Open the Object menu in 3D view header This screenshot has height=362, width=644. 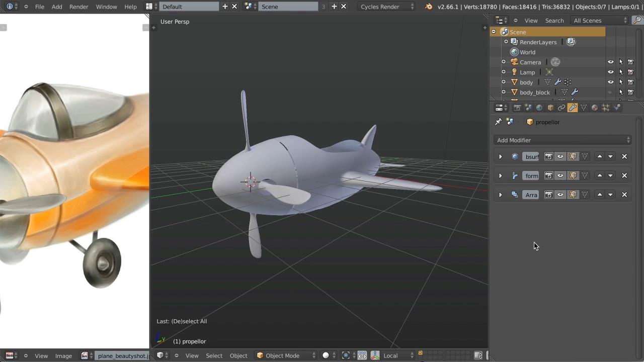tap(238, 355)
